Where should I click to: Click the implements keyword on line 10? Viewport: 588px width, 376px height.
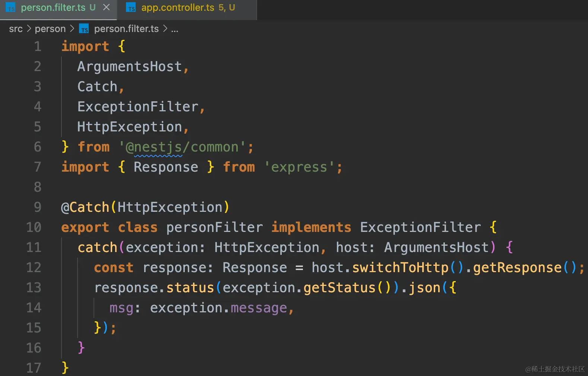coord(312,227)
